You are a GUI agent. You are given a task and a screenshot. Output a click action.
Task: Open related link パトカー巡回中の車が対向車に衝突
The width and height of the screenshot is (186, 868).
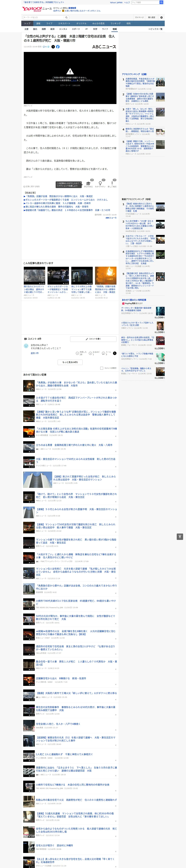pyautogui.click(x=57, y=203)
